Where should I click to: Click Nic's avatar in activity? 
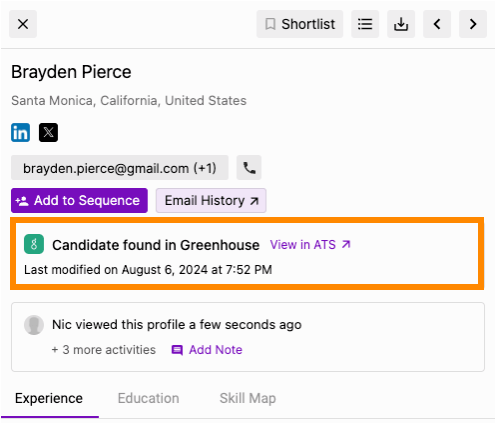pos(34,325)
